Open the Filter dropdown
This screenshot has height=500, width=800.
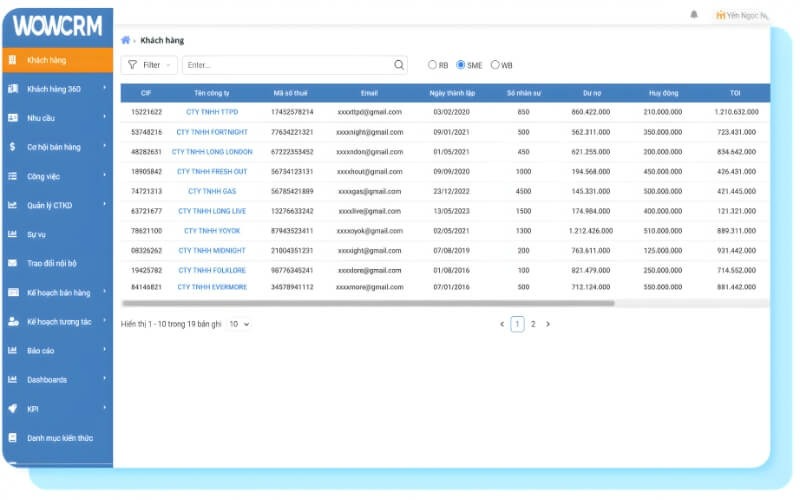pyautogui.click(x=149, y=65)
